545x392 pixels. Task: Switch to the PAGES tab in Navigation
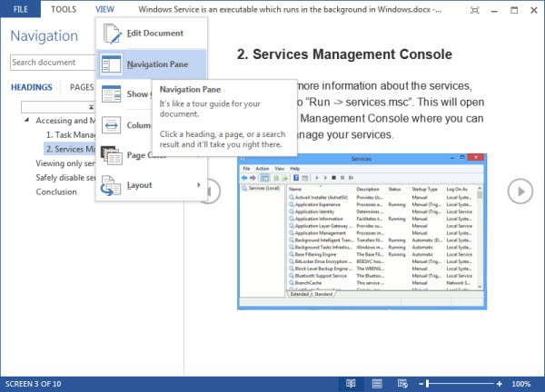82,88
